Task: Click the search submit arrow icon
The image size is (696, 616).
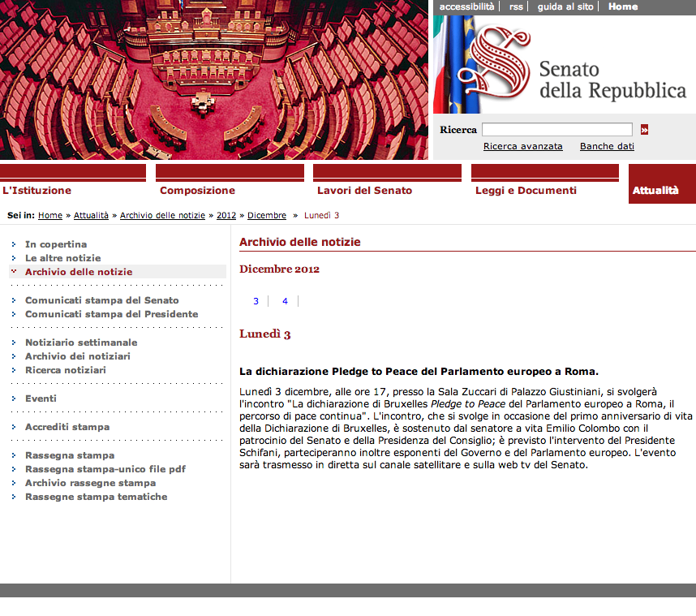Action: tap(644, 130)
